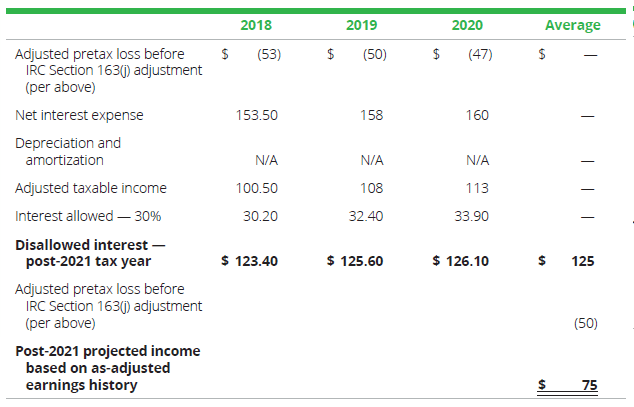This screenshot has height=407, width=634.
Task: Click the "Adjusted taxable income" row label
Action: [91, 188]
